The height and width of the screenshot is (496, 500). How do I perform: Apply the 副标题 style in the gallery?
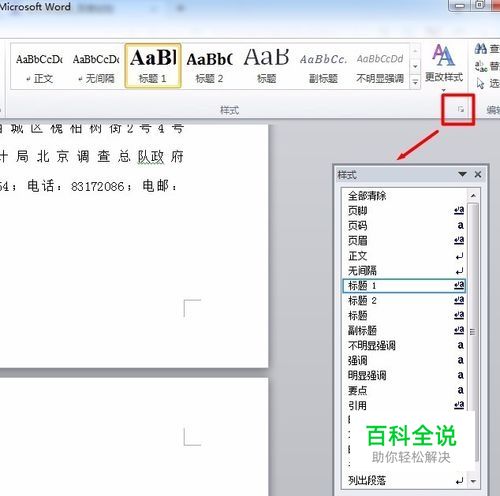tap(323, 66)
